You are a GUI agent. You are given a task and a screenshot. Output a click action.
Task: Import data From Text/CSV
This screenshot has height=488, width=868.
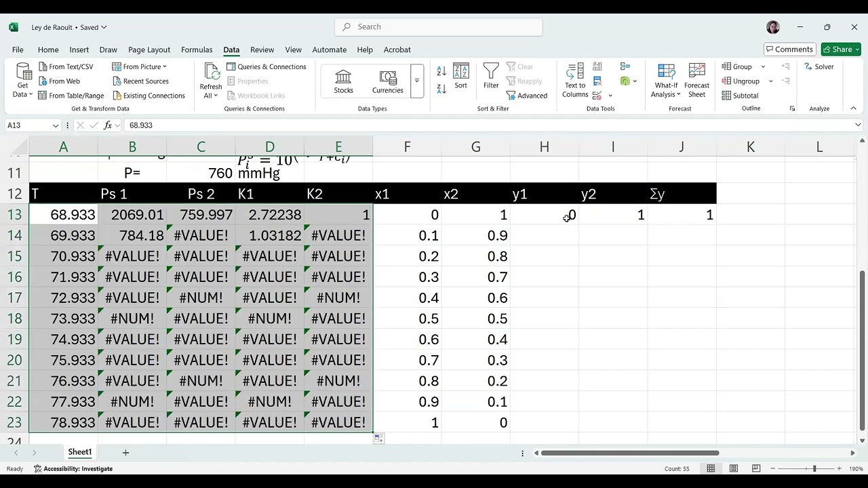click(x=66, y=66)
